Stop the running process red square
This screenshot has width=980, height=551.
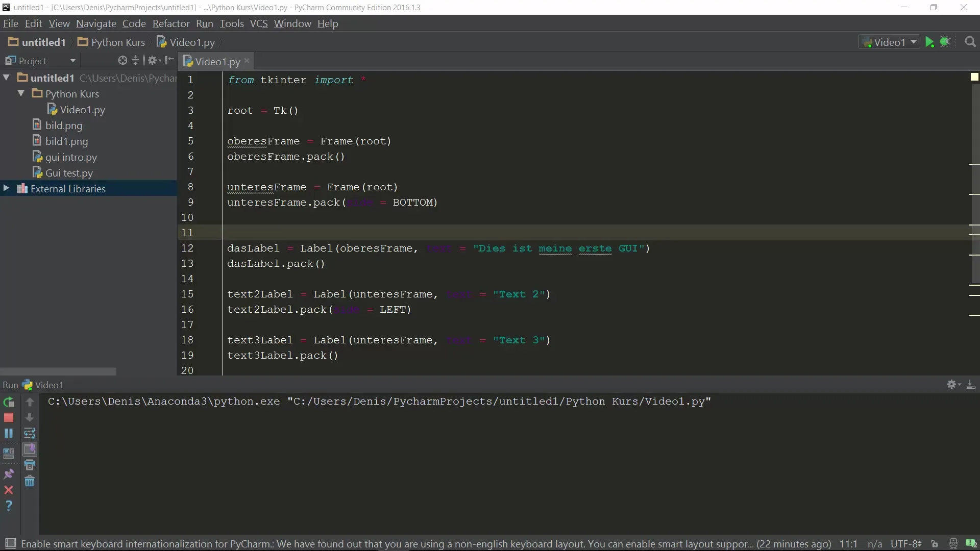[9, 418]
